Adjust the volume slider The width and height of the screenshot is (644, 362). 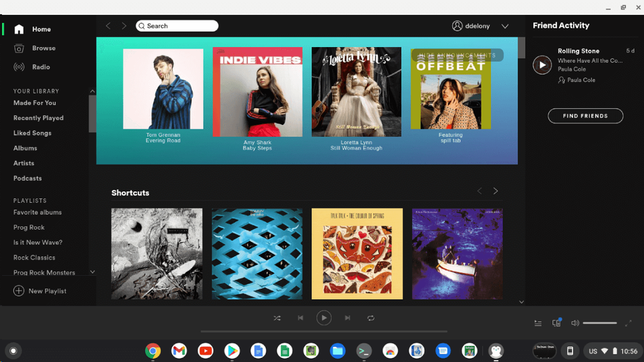pos(600,323)
